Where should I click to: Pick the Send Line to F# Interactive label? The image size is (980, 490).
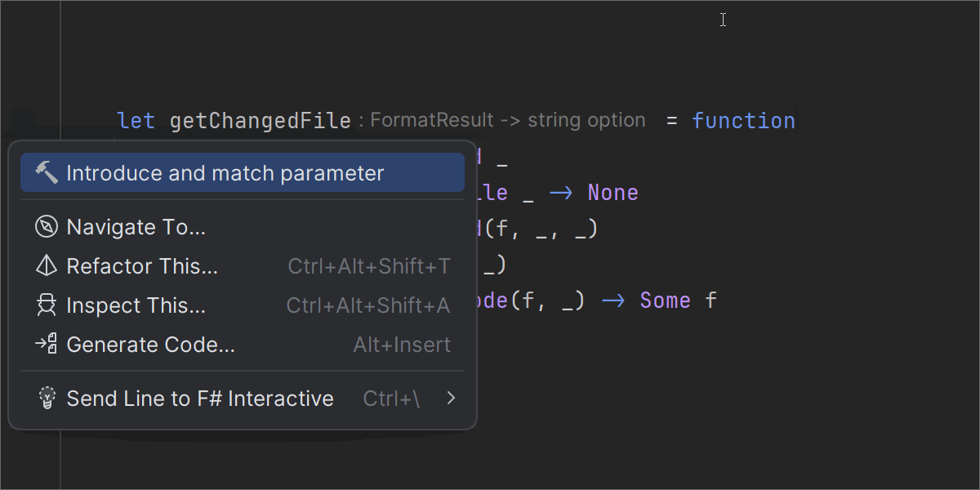200,399
